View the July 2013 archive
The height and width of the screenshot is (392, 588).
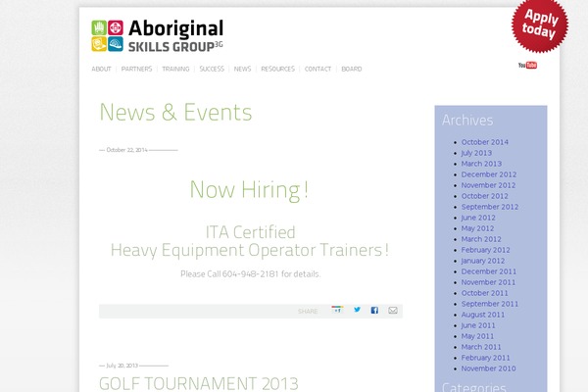pos(476,153)
